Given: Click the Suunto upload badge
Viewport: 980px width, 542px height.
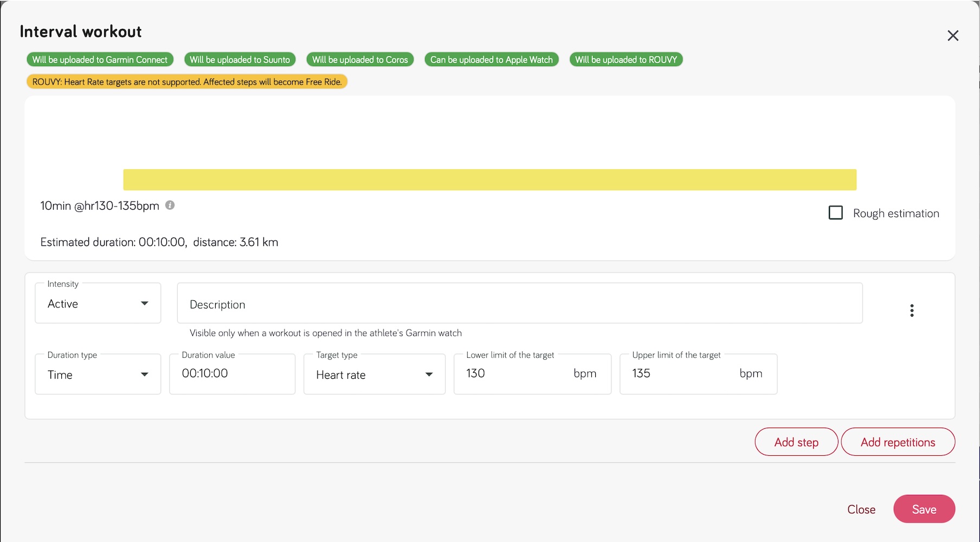Looking at the screenshot, I should coord(240,60).
